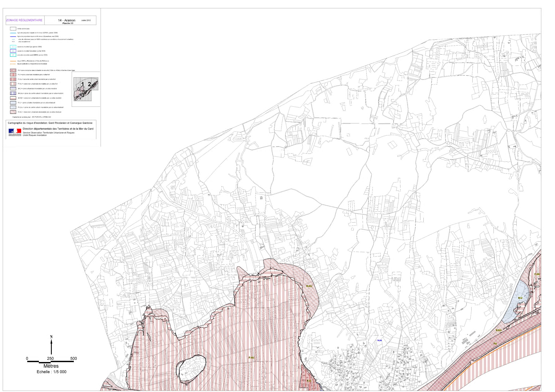
Task: Click the 'limite communale' legend text
Action: pos(23,29)
